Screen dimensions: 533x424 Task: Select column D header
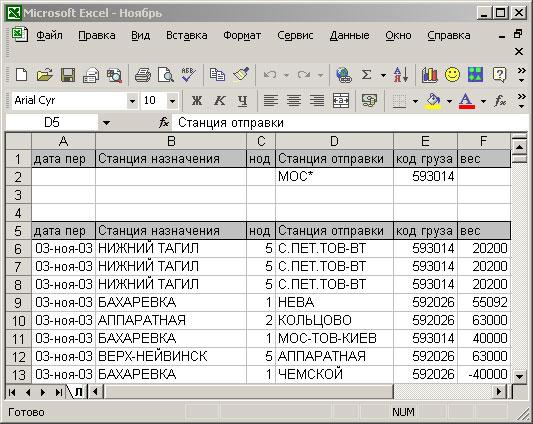(x=334, y=141)
